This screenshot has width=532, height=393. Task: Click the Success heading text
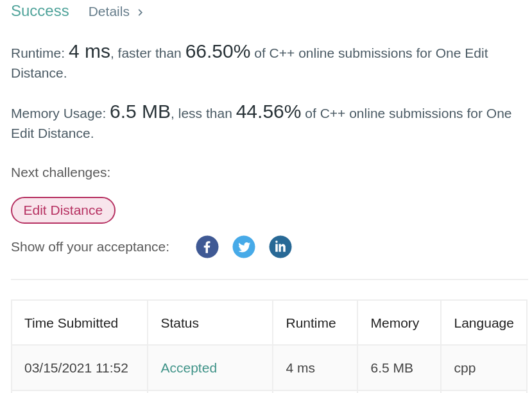tap(40, 11)
